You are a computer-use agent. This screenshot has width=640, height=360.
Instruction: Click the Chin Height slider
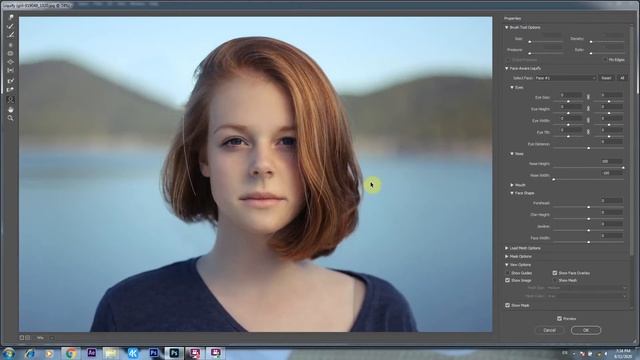[x=588, y=219]
